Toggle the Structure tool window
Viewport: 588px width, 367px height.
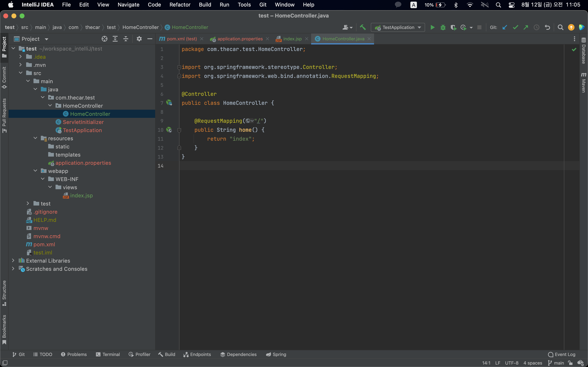coord(4,293)
